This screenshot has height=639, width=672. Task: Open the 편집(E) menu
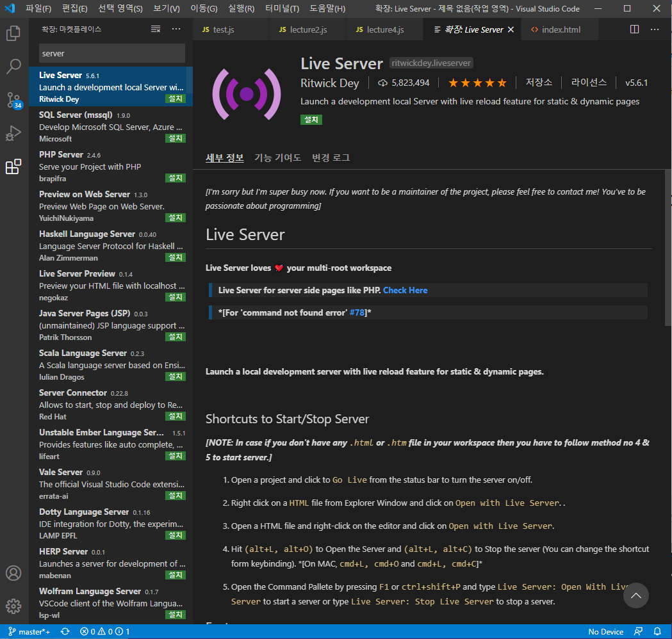click(x=74, y=8)
